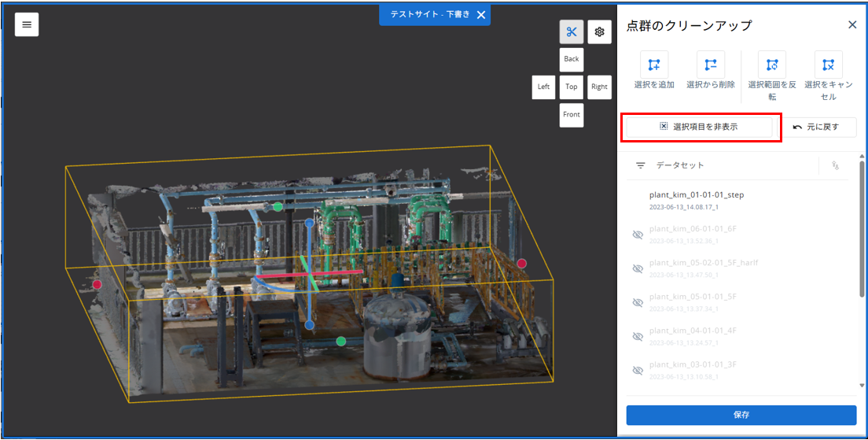This screenshot has height=440, width=868.
Task: Unhide the plant_kim_04-01-01_4F dataset
Action: point(638,336)
